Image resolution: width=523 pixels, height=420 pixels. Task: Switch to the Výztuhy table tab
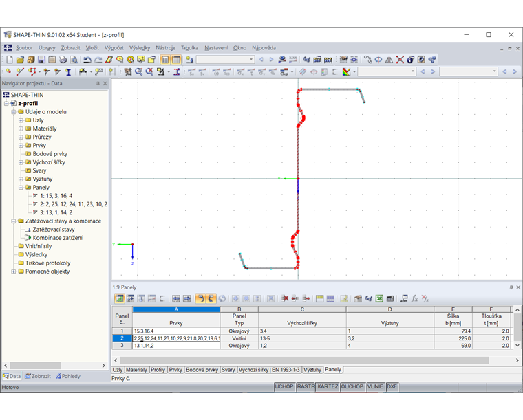312,370
